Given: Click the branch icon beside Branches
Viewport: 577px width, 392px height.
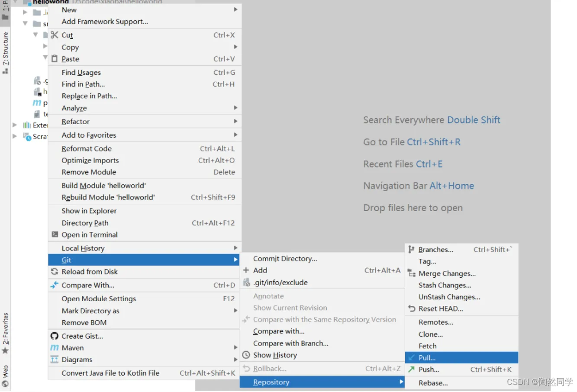Looking at the screenshot, I should point(411,250).
